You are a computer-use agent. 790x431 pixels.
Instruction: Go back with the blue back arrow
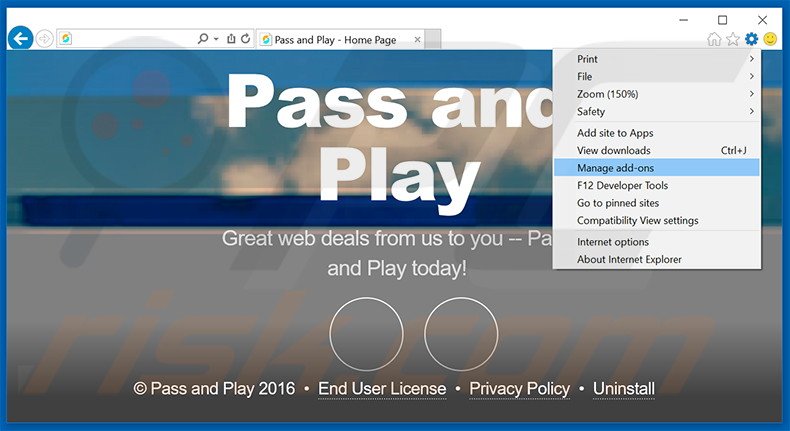(21, 38)
